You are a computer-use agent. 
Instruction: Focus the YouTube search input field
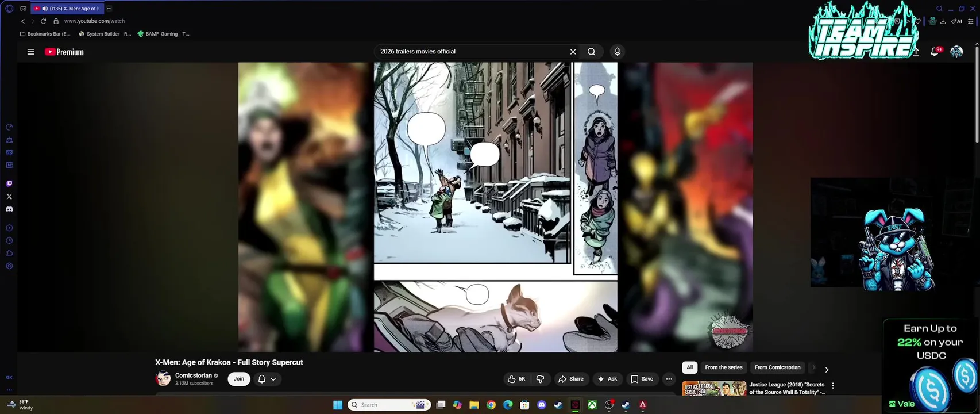(471, 52)
